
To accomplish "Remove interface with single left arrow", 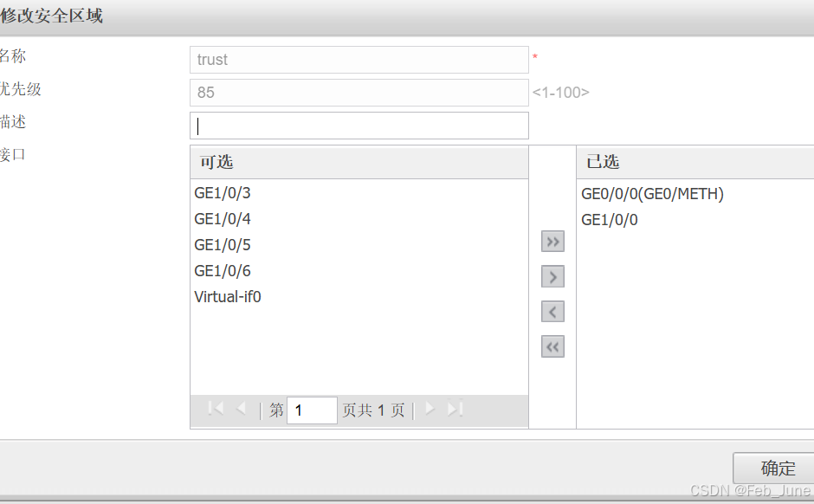I will point(552,312).
